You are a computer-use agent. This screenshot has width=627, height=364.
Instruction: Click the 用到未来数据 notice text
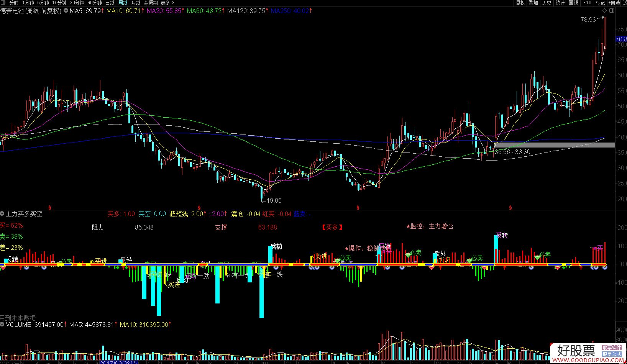18,318
